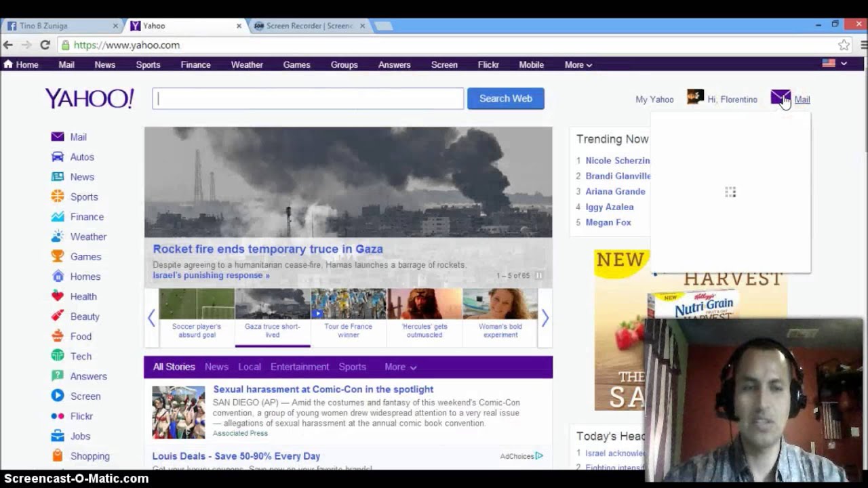Open the Rocket fire ends temporary truce headline
868x488 pixels.
point(268,249)
